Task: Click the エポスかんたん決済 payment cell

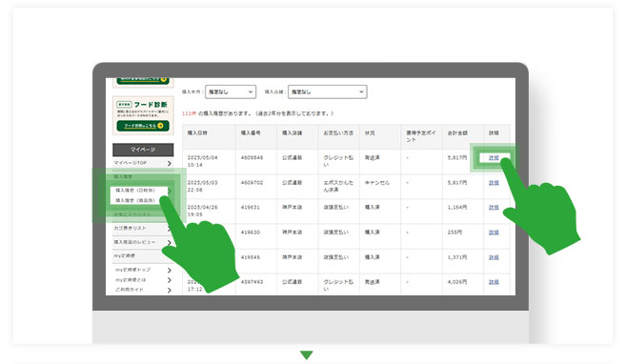Action: pos(338,186)
